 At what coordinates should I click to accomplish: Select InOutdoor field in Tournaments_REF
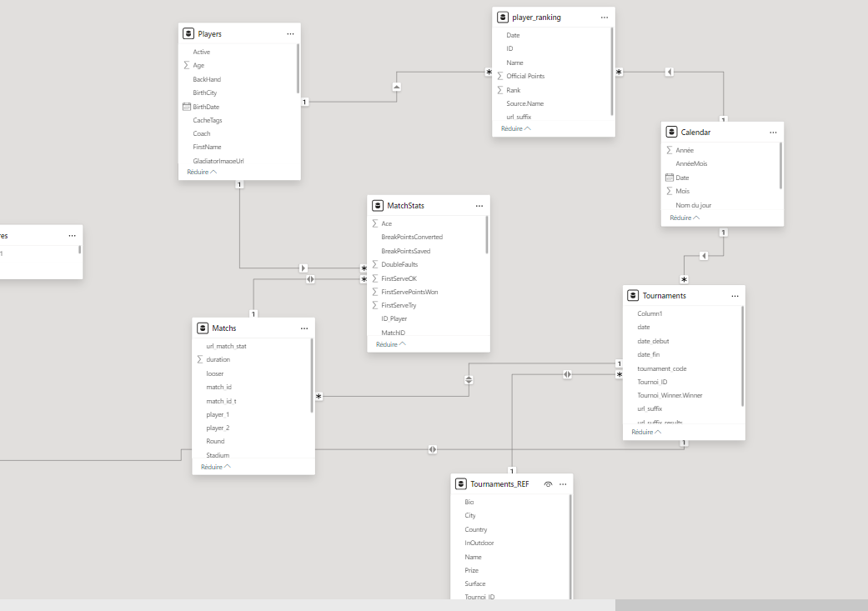[479, 543]
